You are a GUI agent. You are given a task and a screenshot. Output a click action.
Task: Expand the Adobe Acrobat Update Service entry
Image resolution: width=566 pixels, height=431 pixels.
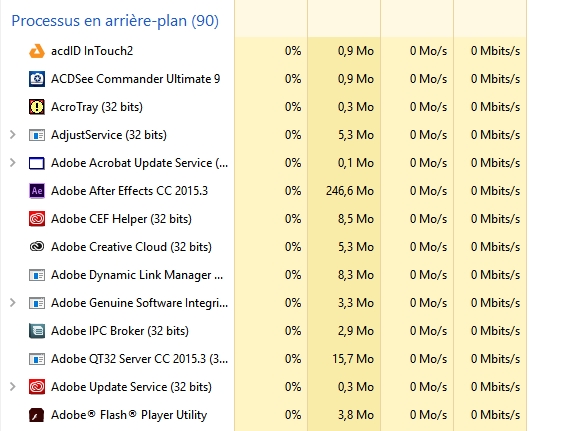click(x=13, y=163)
